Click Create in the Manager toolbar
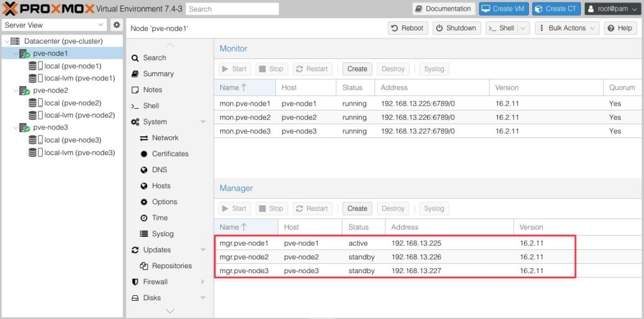The image size is (644, 319). (x=357, y=208)
